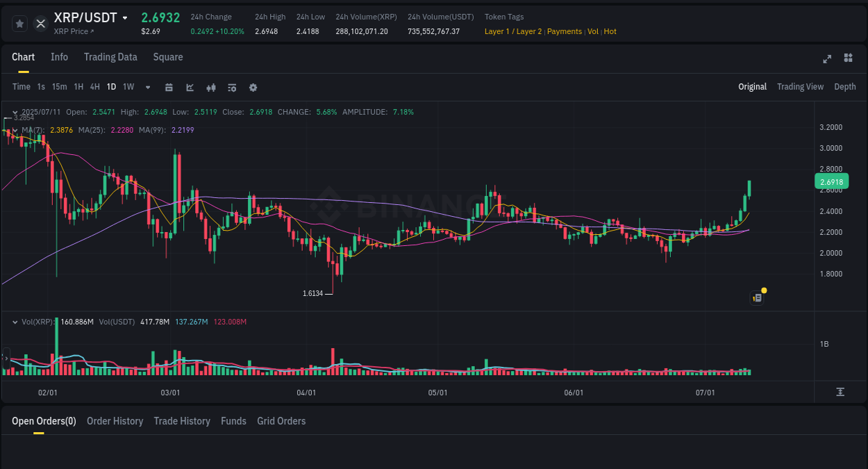
Task: Open the chart edit/drawing tools icon
Action: pos(189,87)
